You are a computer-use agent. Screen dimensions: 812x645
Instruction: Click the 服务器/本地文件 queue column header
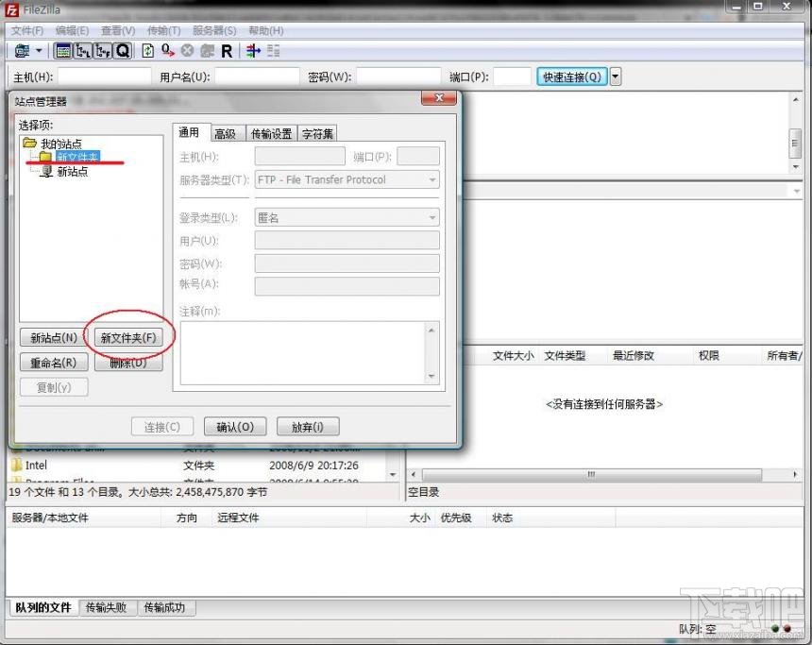pos(50,518)
